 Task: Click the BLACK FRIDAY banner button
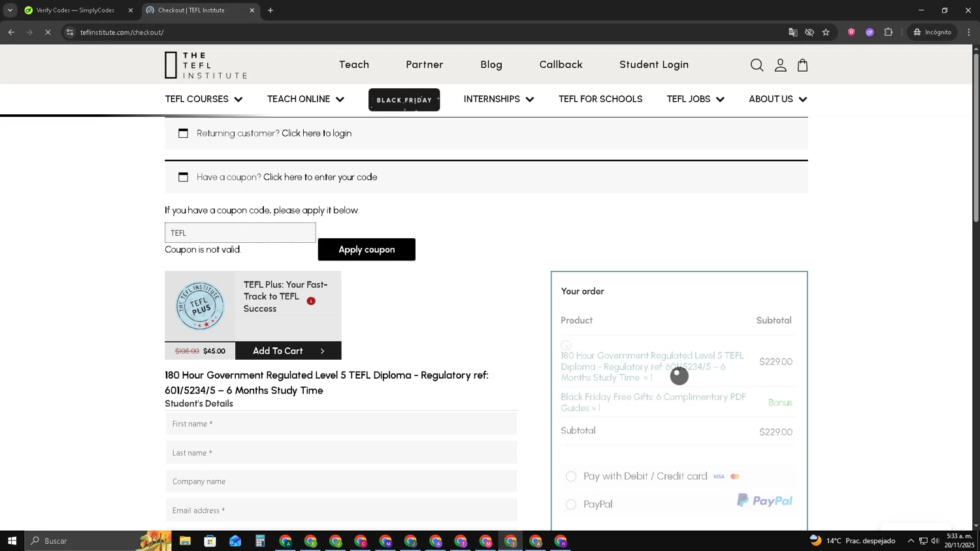[404, 100]
